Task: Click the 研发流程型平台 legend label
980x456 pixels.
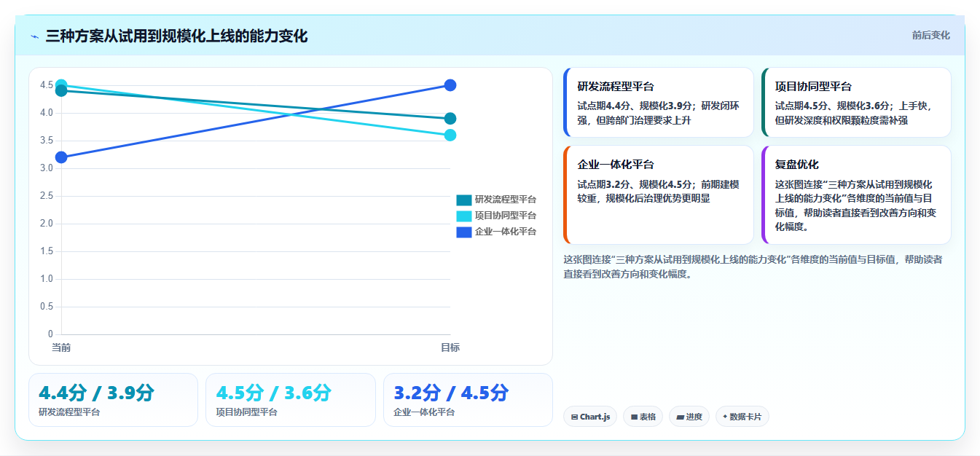Action: coord(506,200)
